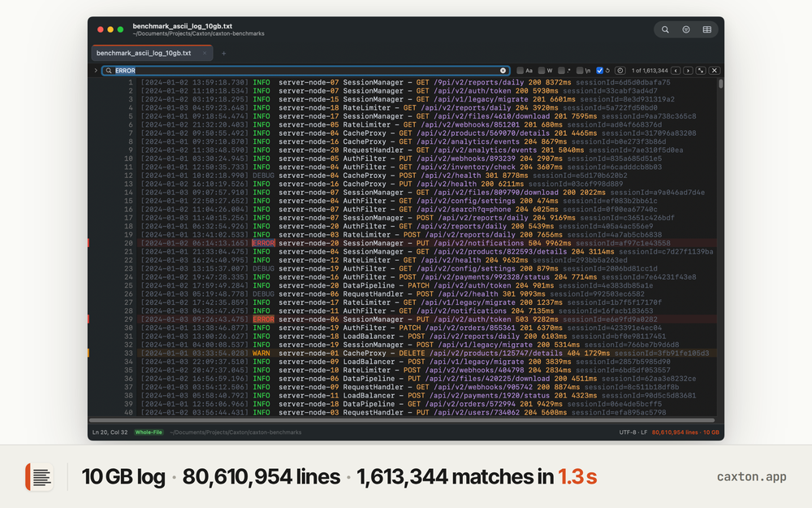
Task: Click the 'UTF-8 · LF' encoding indicator
Action: (x=633, y=432)
